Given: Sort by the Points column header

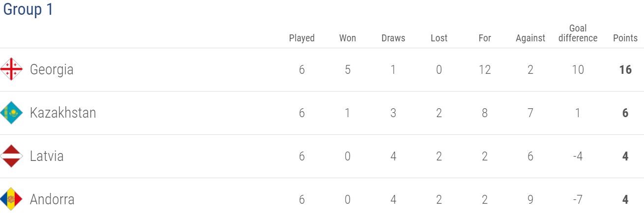Looking at the screenshot, I should [625, 38].
